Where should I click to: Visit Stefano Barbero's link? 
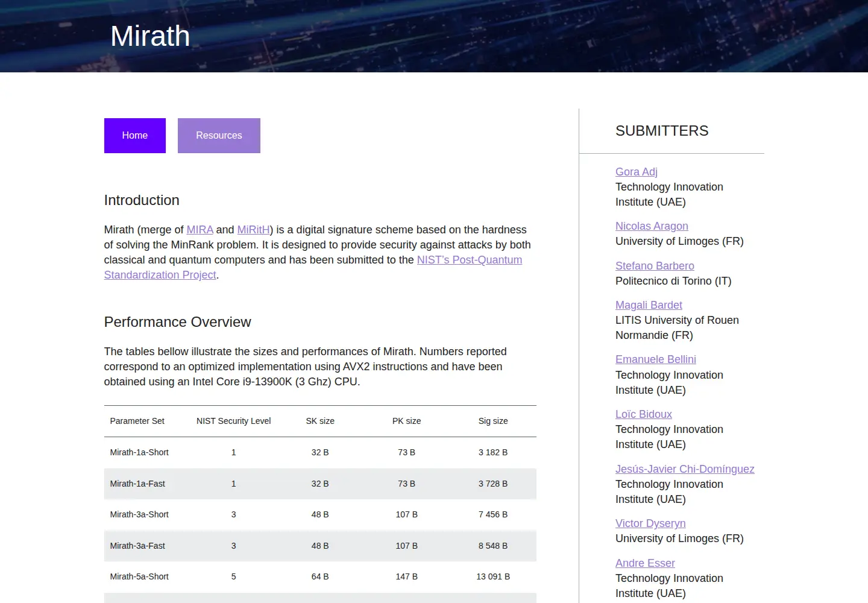tap(655, 266)
